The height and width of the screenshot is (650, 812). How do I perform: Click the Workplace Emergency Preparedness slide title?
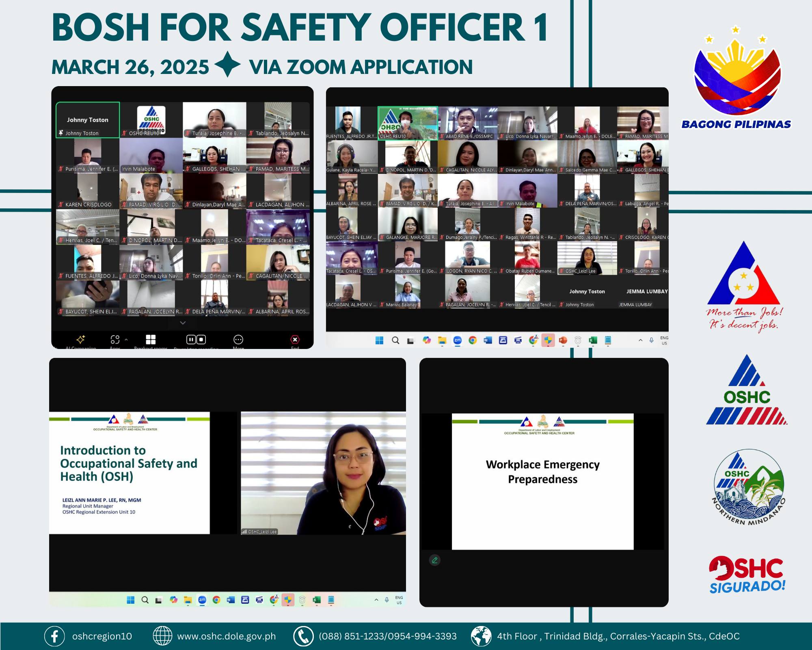point(543,472)
